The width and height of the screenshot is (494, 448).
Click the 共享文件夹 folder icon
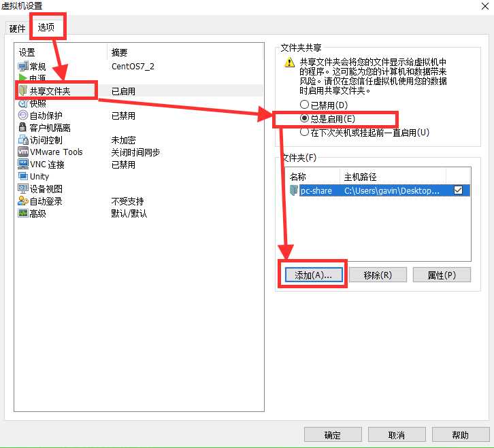[x=23, y=90]
